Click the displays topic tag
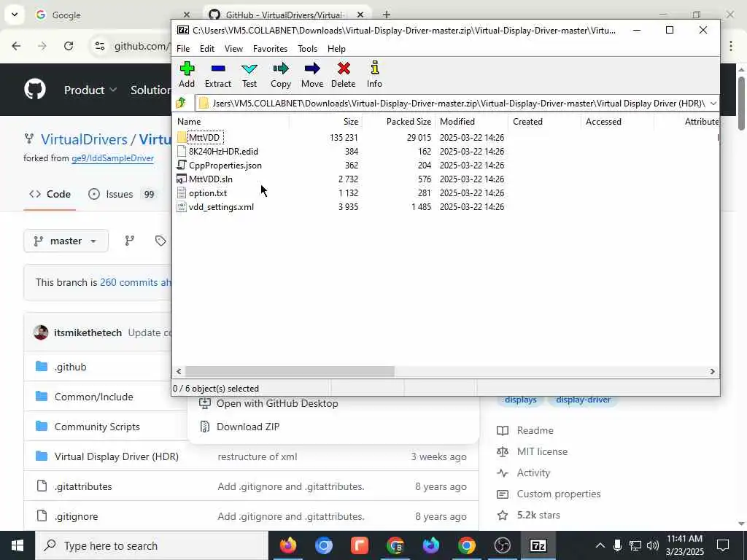Viewport: 747px width, 560px height. [520, 400]
